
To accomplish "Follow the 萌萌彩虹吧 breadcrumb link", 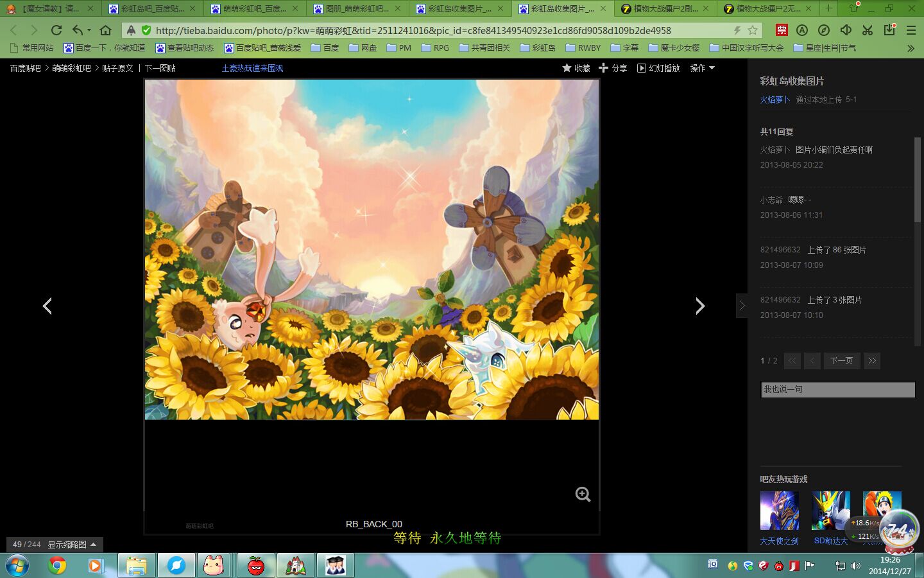I will click(x=71, y=68).
